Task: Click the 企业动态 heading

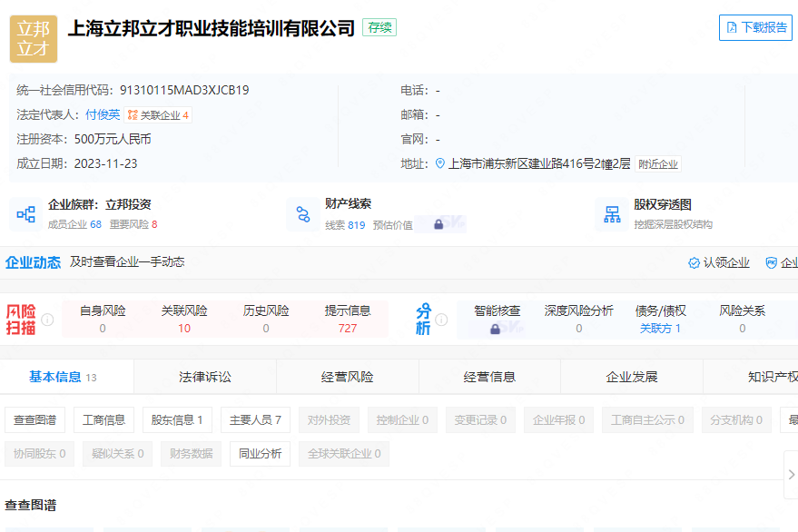Action: (33, 262)
